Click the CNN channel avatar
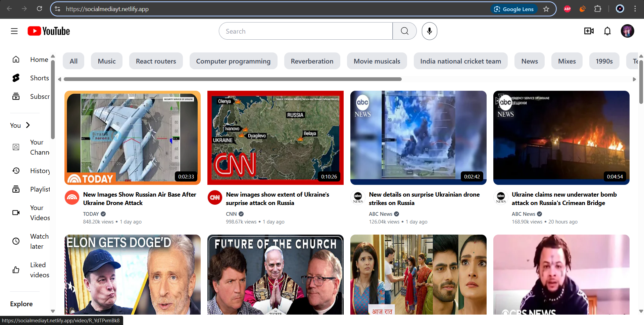This screenshot has width=644, height=325. 215,197
